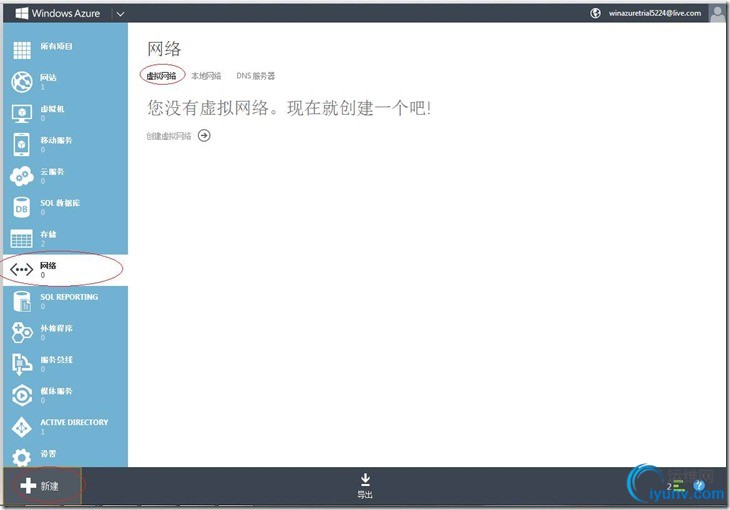This screenshot has width=730, height=510.
Task: Open 外接程序 add-ons icon
Action: 22,333
